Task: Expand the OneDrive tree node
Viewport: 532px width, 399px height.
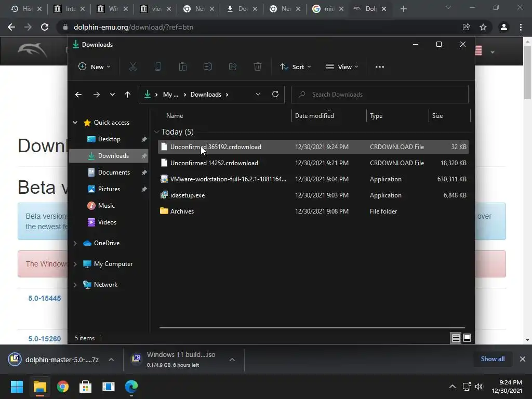Action: [75, 243]
